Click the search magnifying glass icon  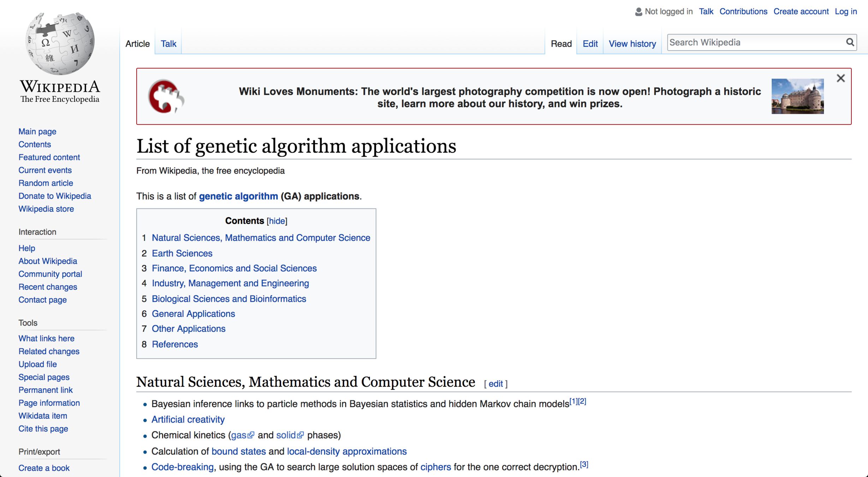(850, 42)
